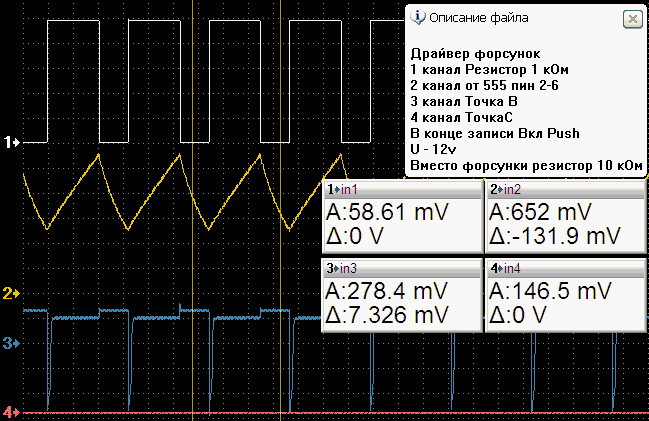The image size is (649, 421).
Task: Close the Описание файла panel
Action: (x=631, y=18)
